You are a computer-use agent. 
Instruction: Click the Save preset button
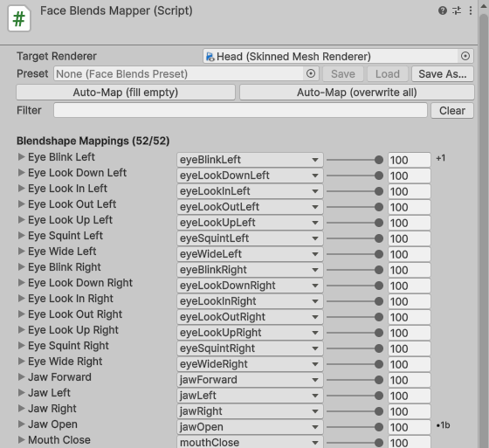[342, 73]
